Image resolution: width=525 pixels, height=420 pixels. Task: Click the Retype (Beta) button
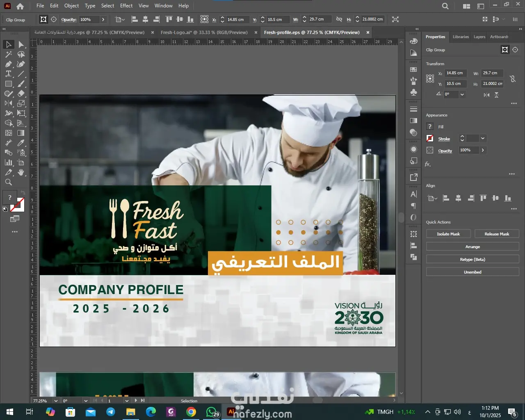point(472,260)
